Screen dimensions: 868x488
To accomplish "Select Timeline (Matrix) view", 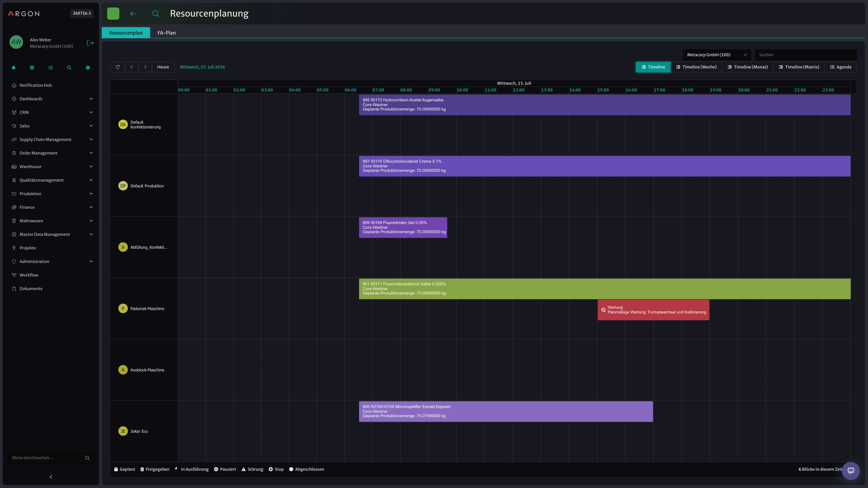I will tap(799, 67).
